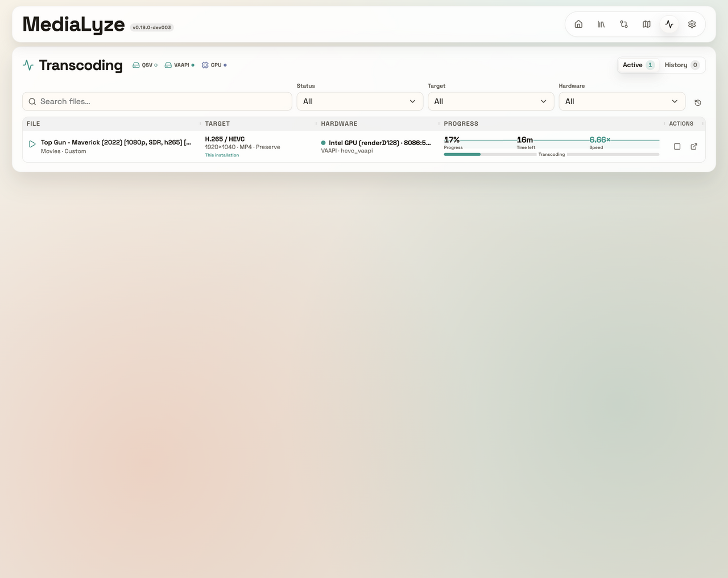Open the Target filter dropdown

tap(491, 102)
